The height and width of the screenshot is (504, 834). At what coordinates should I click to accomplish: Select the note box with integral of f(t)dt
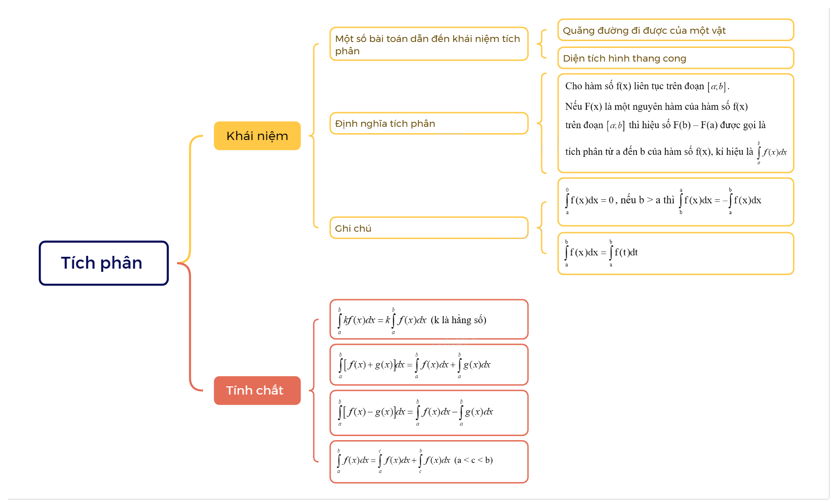click(675, 254)
